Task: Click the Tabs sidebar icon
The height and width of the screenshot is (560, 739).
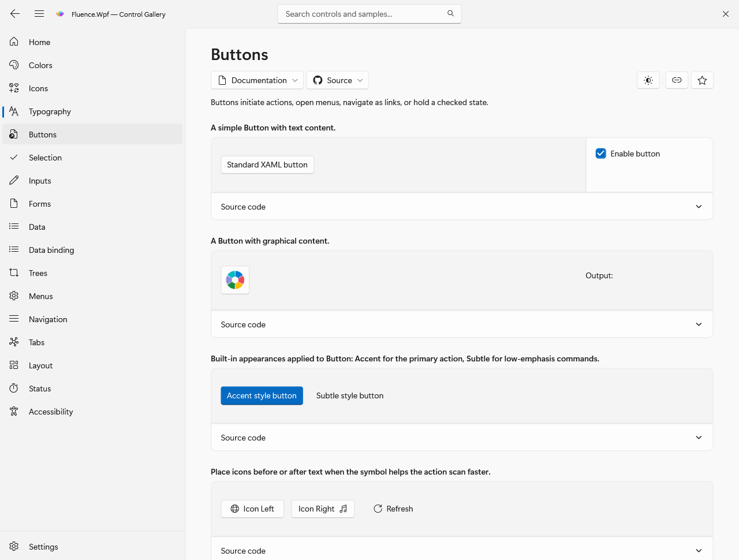Action: 14,342
